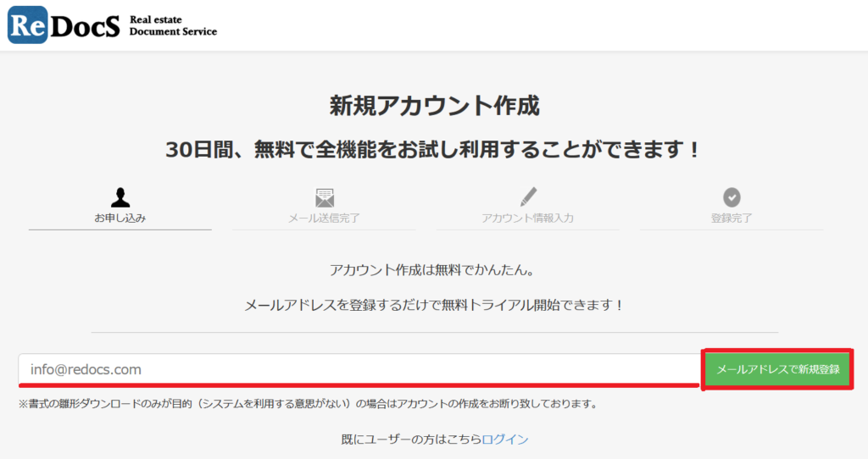This screenshot has width=868, height=459.
Task: Select the アカウント情報入力 step label
Action: click(x=527, y=218)
